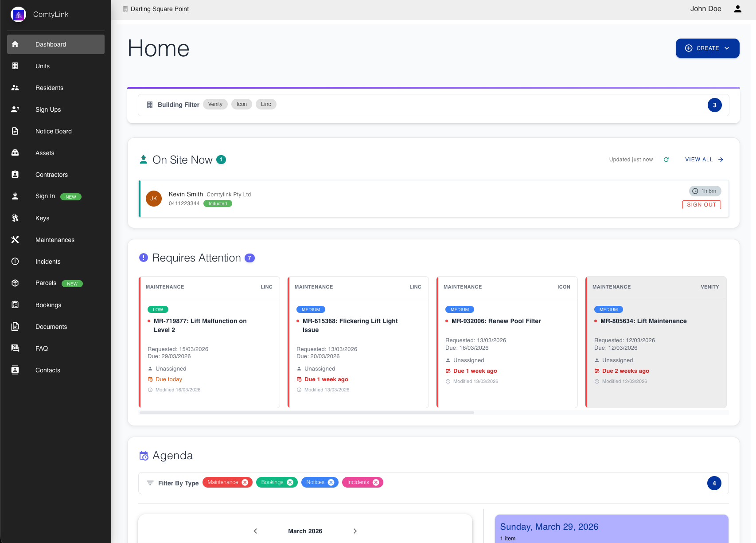The height and width of the screenshot is (543, 756).
Task: Click the Bookings icon in sidebar
Action: click(x=15, y=305)
